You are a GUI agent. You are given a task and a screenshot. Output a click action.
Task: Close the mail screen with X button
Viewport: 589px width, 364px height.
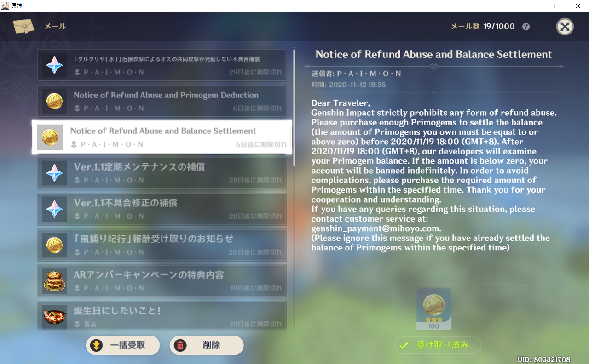pyautogui.click(x=565, y=27)
